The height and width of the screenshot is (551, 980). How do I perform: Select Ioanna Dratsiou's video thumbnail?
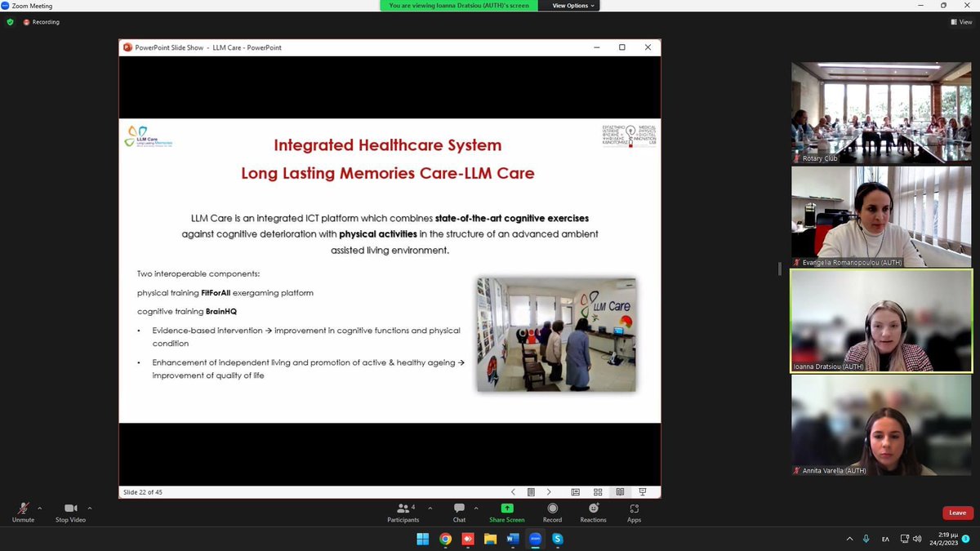pyautogui.click(x=882, y=321)
